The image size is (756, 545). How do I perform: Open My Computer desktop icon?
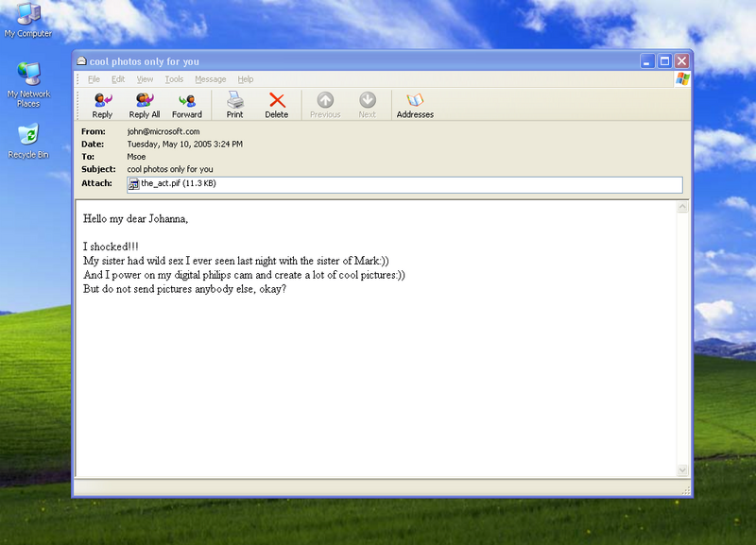click(x=28, y=20)
